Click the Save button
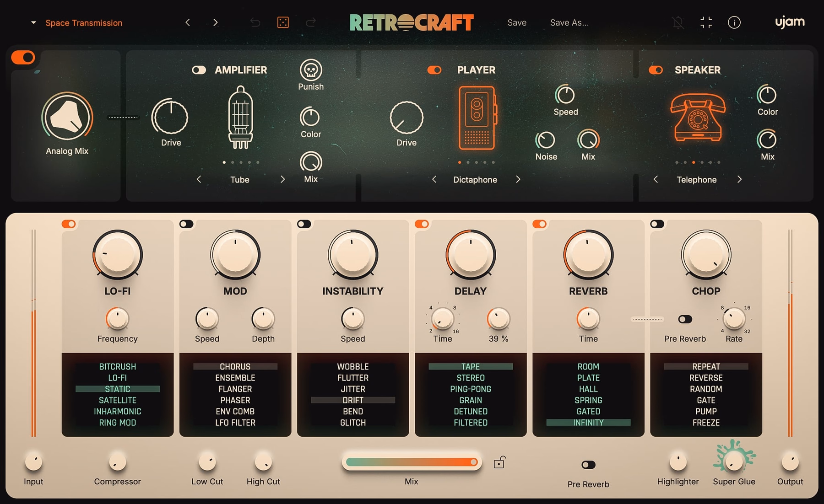Screen dimensions: 824x504 (517, 22)
